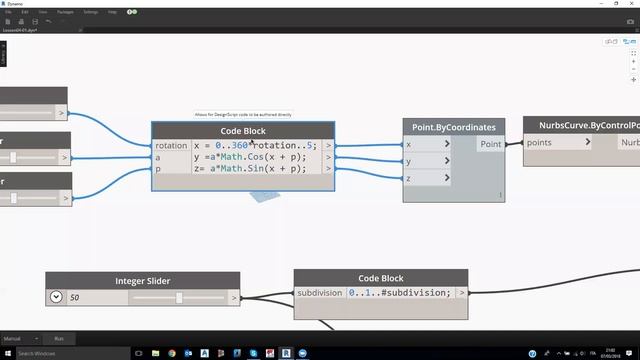Click the y =a*Math.Cos(x + p) code line
Viewport: 640px width, 360px height.
pos(250,157)
